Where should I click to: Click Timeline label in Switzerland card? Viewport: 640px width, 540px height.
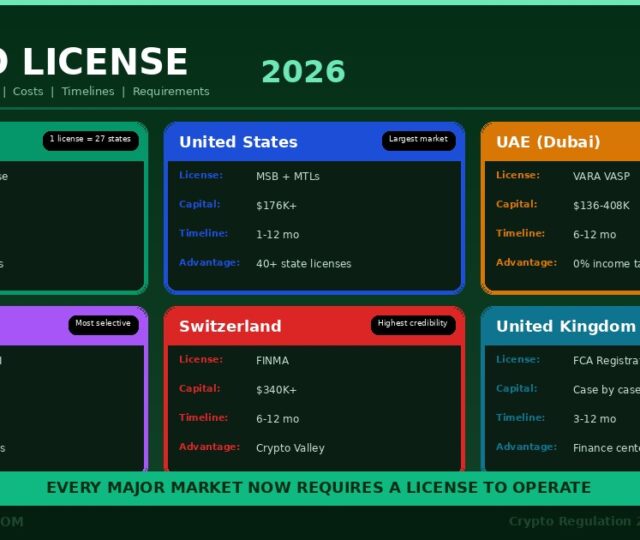point(203,418)
